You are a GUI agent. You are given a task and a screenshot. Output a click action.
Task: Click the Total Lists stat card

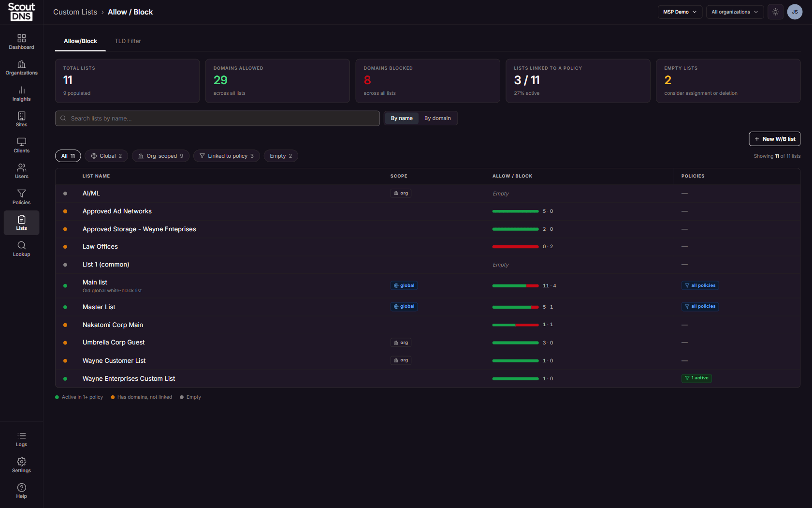(x=127, y=81)
